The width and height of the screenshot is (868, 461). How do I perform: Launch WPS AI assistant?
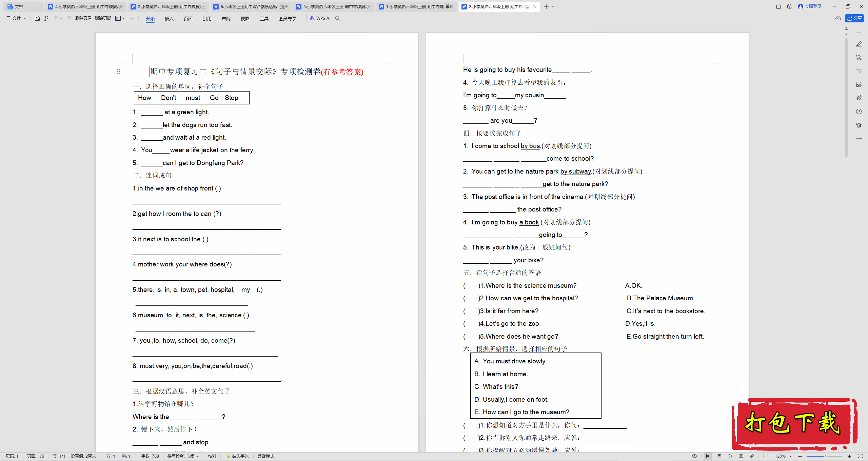(x=320, y=18)
